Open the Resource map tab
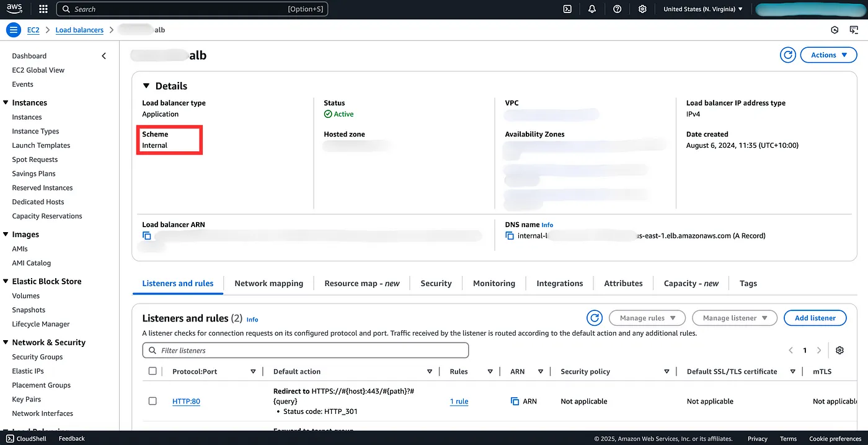This screenshot has height=445, width=868. click(362, 284)
